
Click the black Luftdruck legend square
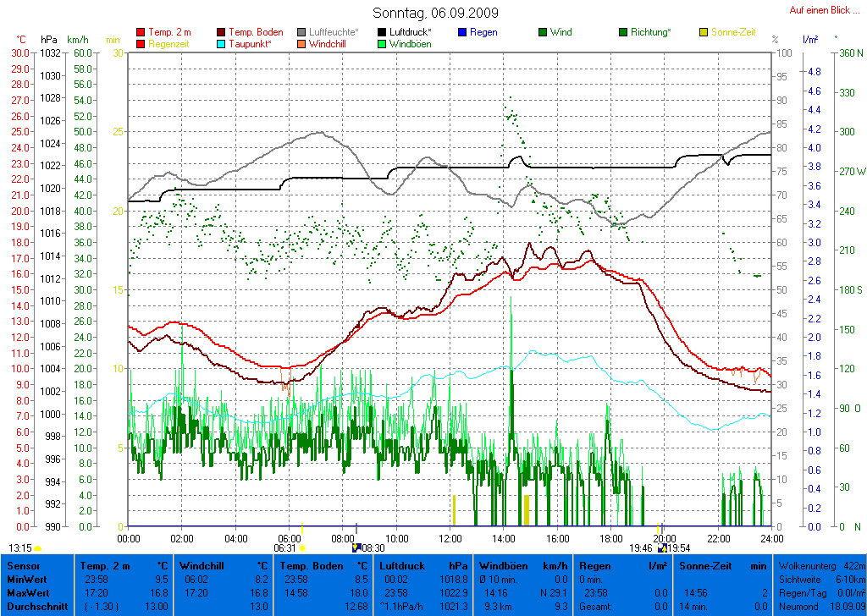pyautogui.click(x=382, y=33)
